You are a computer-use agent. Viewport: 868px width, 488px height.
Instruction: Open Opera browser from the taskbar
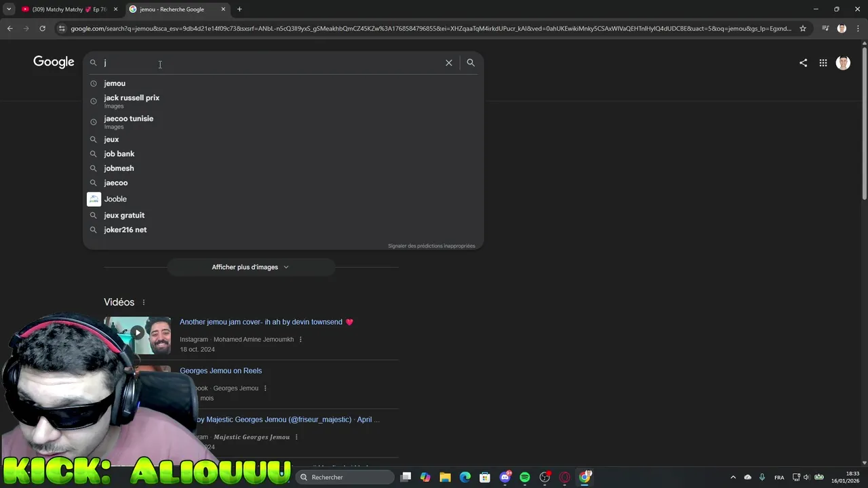[565, 477]
